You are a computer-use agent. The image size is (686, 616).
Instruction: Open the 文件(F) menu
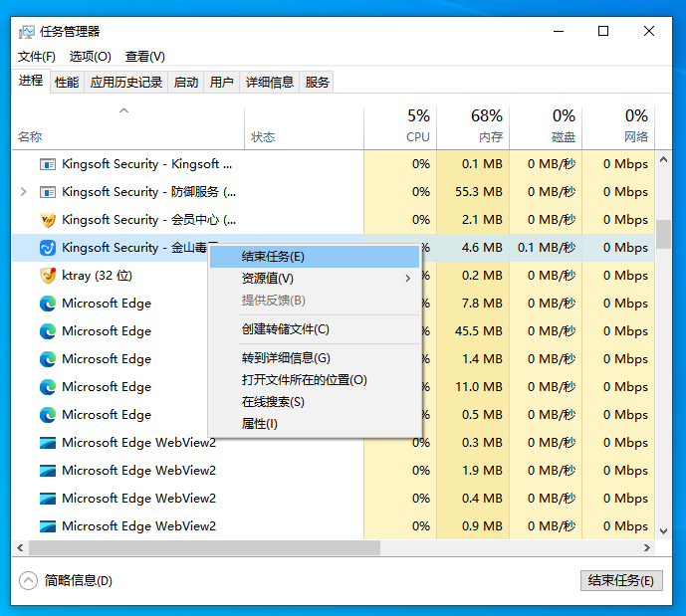tap(37, 57)
